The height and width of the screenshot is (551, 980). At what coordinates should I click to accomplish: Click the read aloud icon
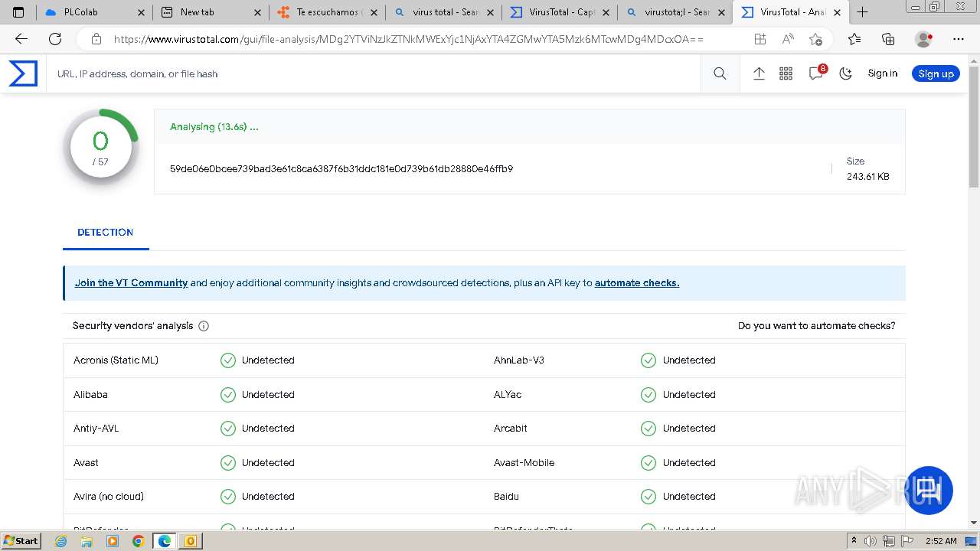(x=788, y=39)
